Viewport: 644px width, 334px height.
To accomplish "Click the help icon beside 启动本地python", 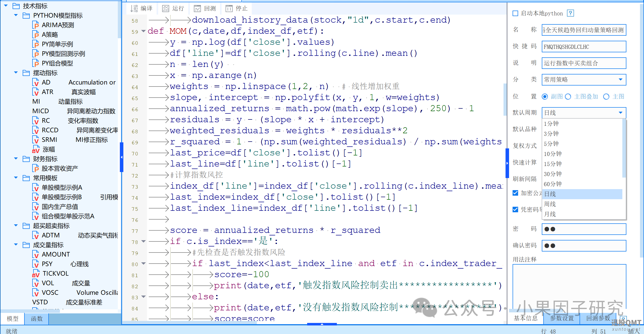I will pyautogui.click(x=570, y=13).
